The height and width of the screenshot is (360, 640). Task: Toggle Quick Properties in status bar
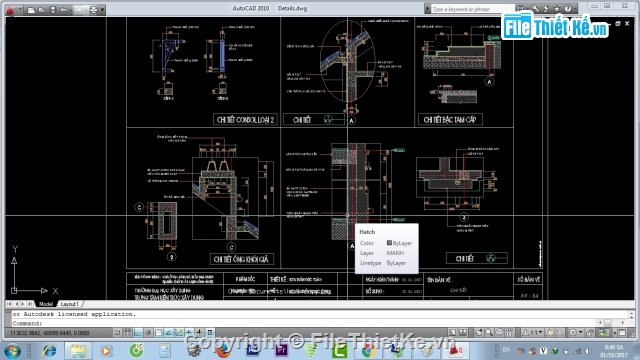point(210,333)
